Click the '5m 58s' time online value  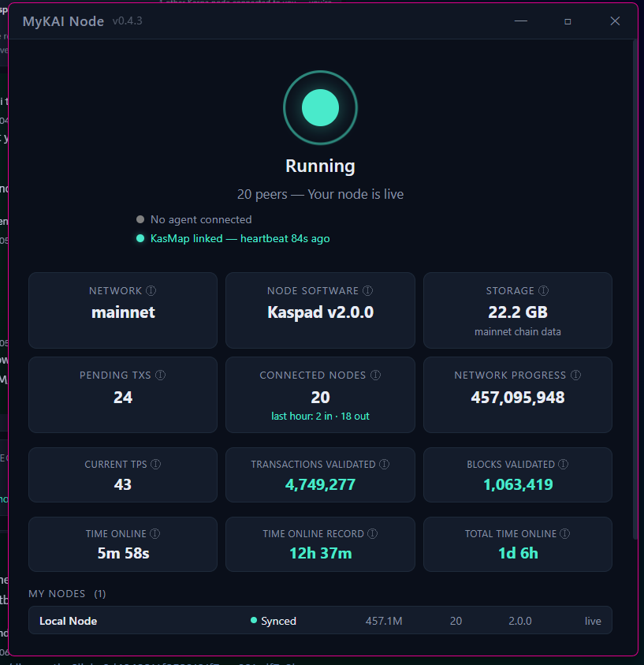click(x=123, y=553)
